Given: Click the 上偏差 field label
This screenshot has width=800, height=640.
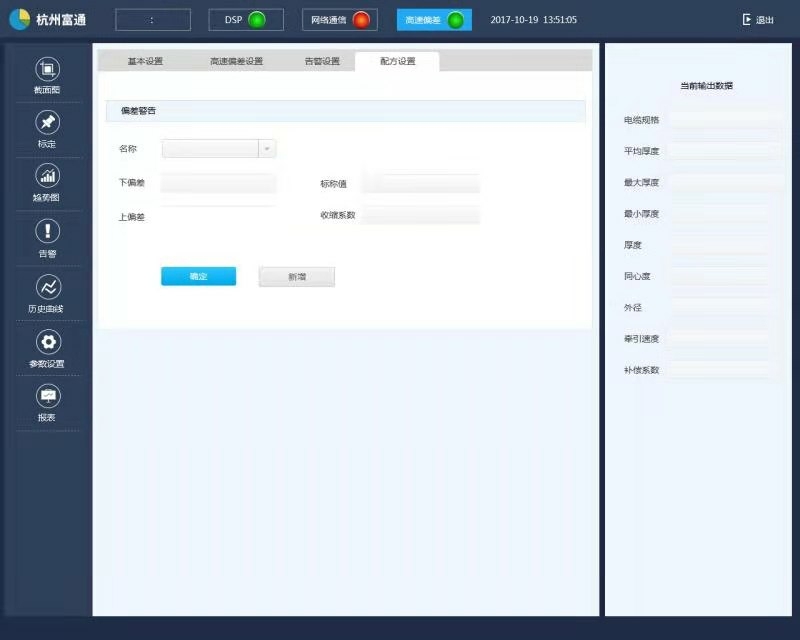Looking at the screenshot, I should pos(132,217).
